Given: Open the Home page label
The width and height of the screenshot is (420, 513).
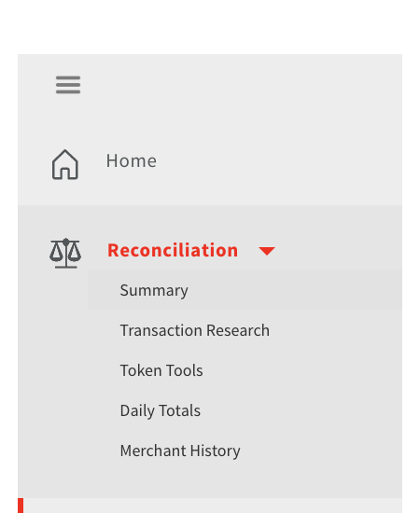Looking at the screenshot, I should [x=132, y=161].
